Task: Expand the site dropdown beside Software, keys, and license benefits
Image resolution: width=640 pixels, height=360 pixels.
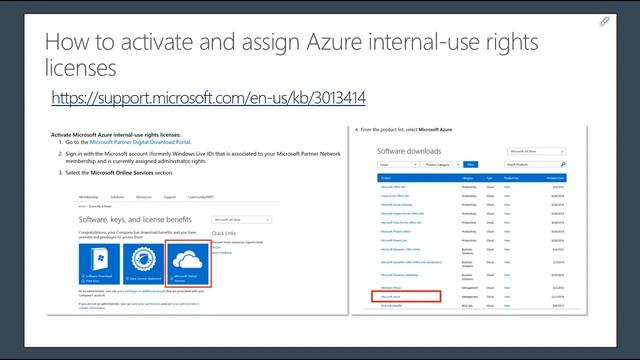Action: (x=241, y=220)
